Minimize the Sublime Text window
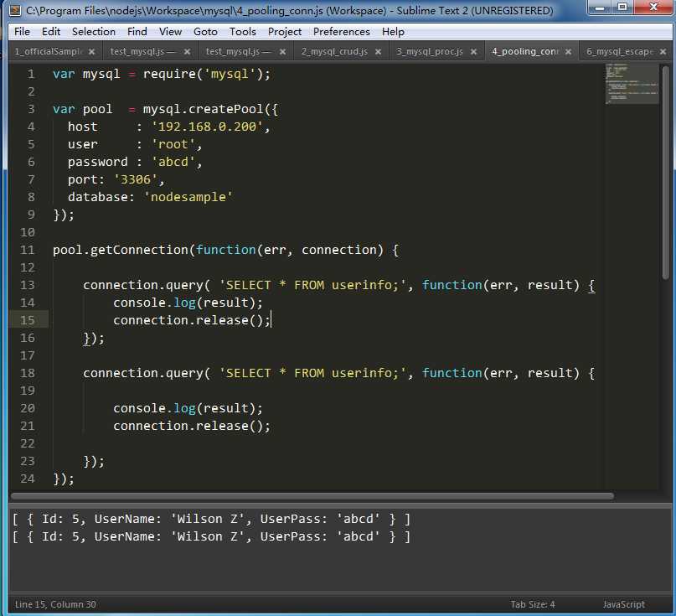 (600, 8)
